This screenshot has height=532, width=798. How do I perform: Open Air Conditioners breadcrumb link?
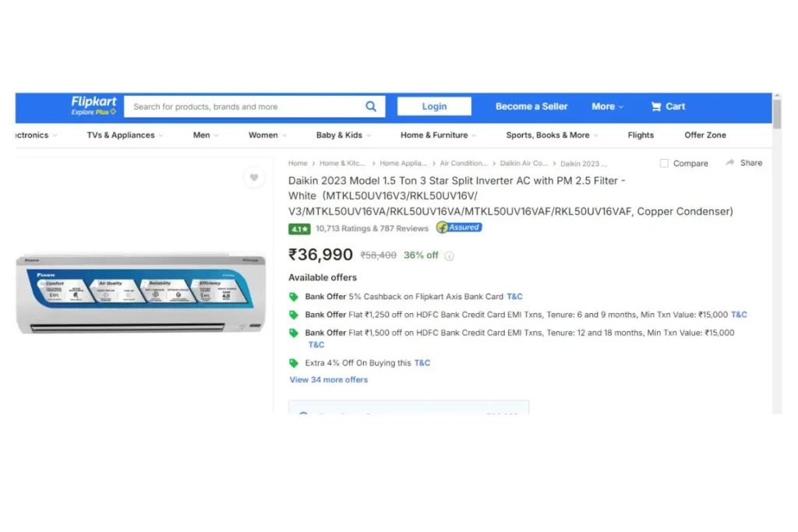point(464,164)
